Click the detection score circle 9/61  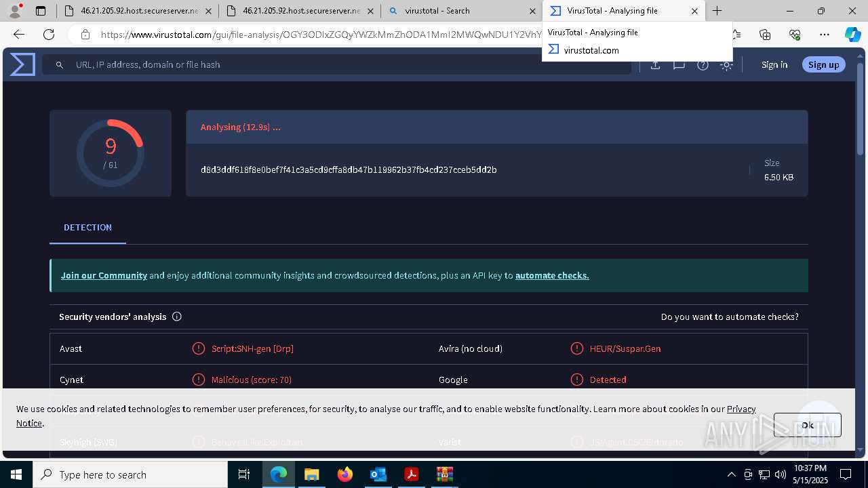111,153
